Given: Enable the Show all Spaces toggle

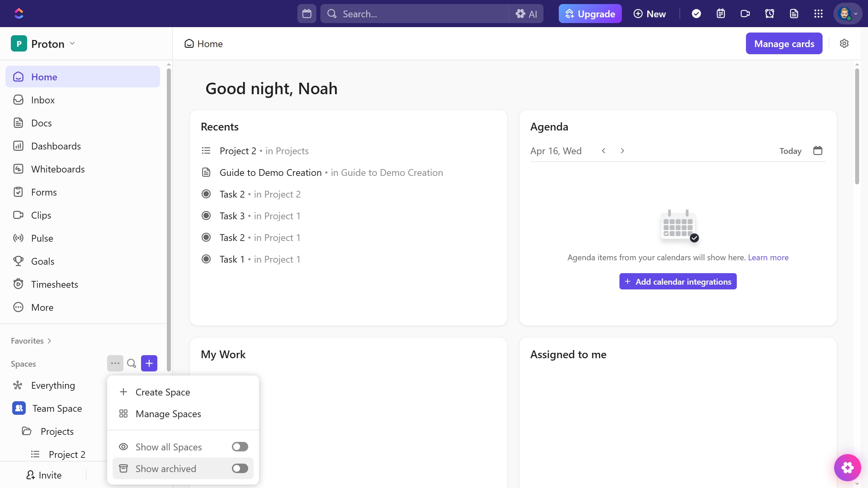Looking at the screenshot, I should click(x=240, y=447).
